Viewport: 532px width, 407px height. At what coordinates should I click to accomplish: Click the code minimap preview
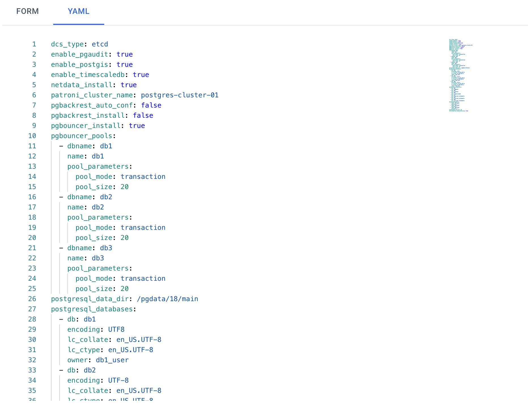(460, 75)
